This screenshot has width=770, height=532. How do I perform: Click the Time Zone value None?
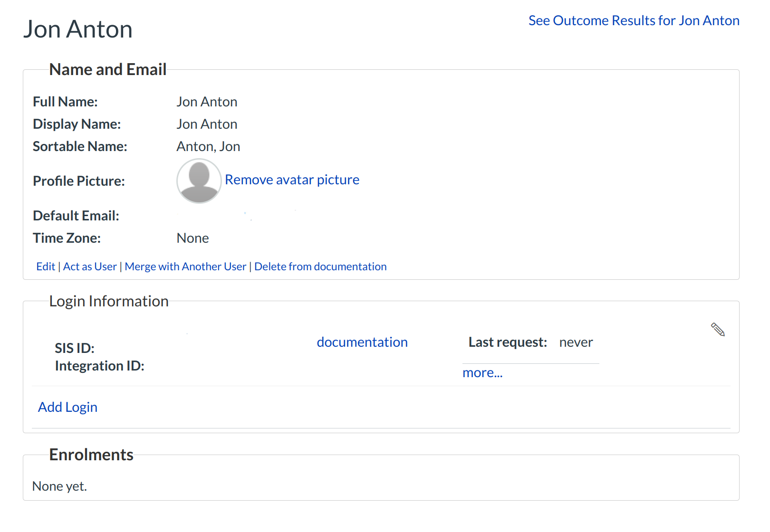pos(192,238)
